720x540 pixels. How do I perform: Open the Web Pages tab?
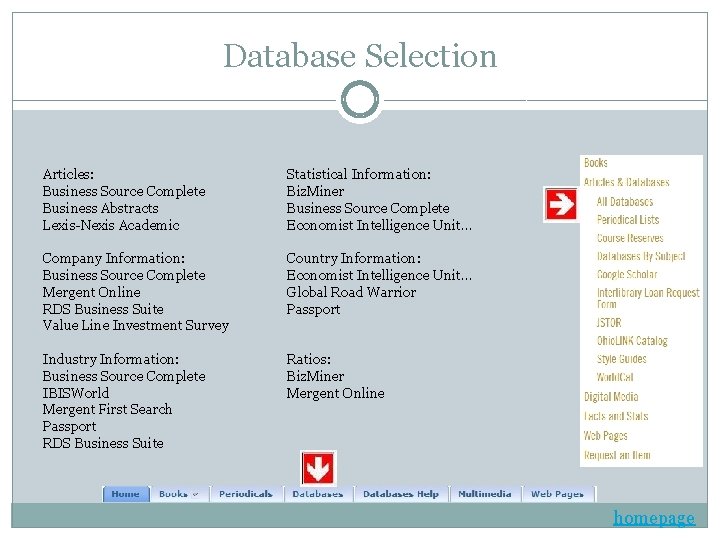tap(557, 494)
